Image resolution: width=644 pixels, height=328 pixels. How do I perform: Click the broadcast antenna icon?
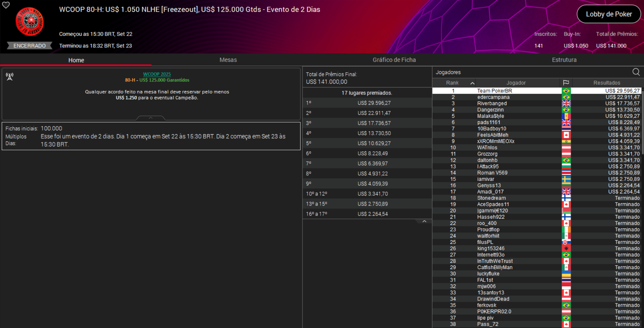tap(10, 77)
